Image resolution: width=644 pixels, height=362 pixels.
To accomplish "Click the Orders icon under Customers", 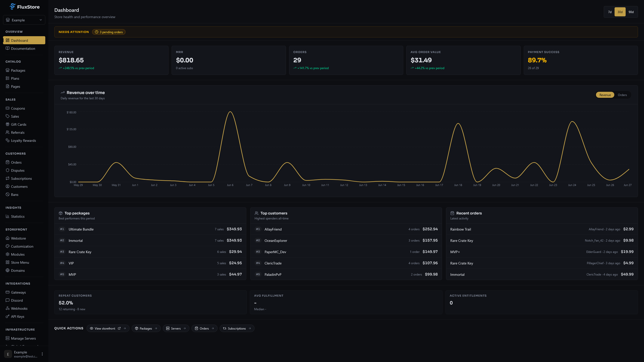I will (8, 162).
